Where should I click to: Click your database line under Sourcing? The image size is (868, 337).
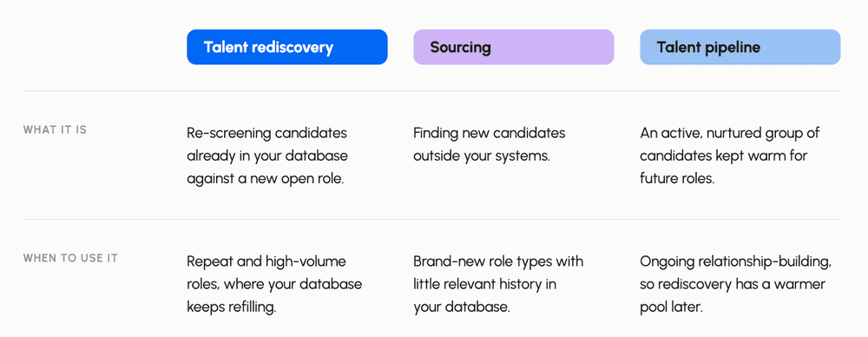click(461, 307)
